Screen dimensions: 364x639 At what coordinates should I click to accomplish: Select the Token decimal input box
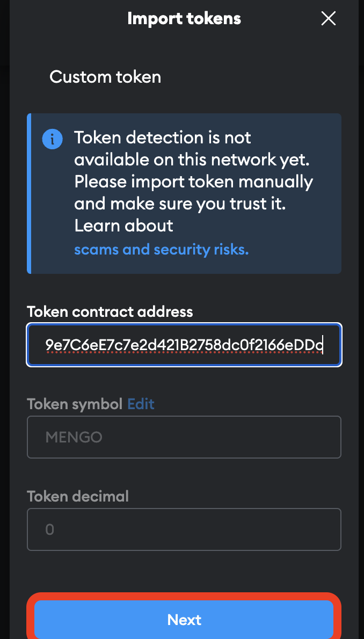pos(184,529)
